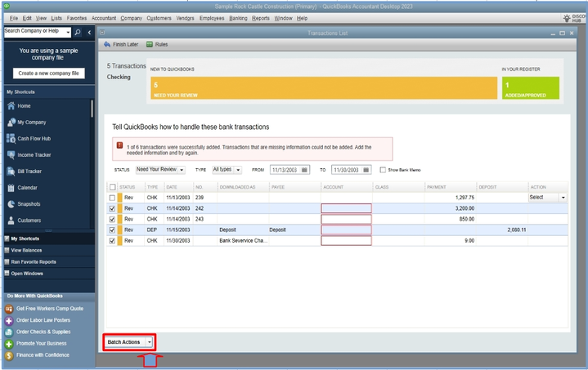Click Transactions List window menu icon
The width and height of the screenshot is (588, 370).
pos(102,33)
